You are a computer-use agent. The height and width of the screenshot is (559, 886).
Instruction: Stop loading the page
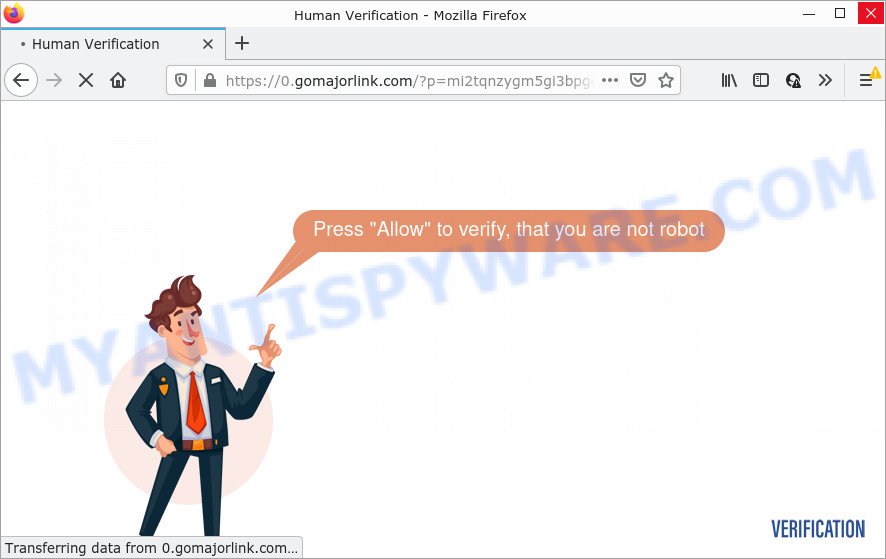coord(86,80)
